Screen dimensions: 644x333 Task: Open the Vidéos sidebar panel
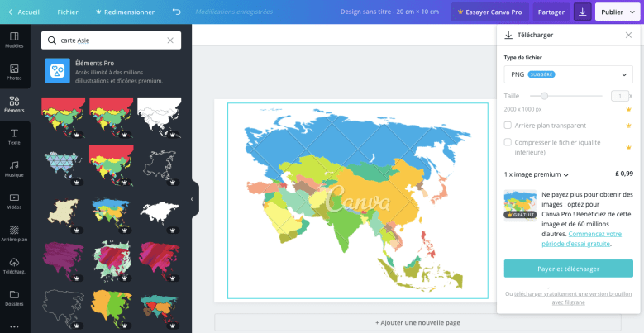pos(14,201)
